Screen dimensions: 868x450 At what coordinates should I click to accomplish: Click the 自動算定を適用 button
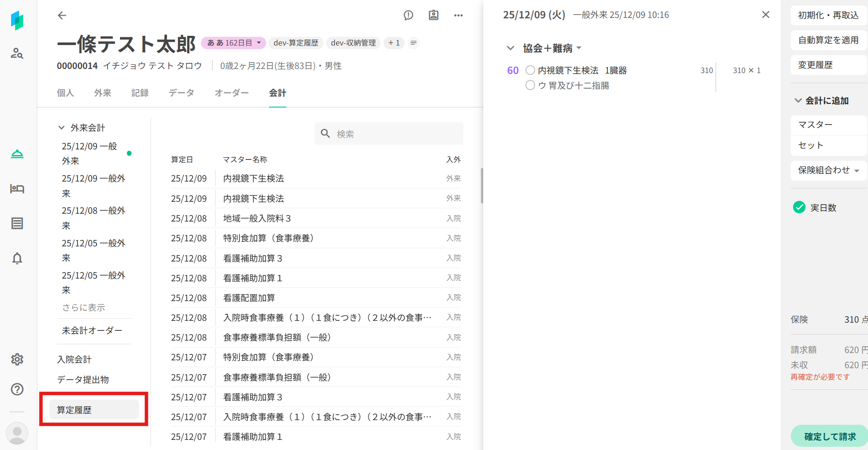828,40
